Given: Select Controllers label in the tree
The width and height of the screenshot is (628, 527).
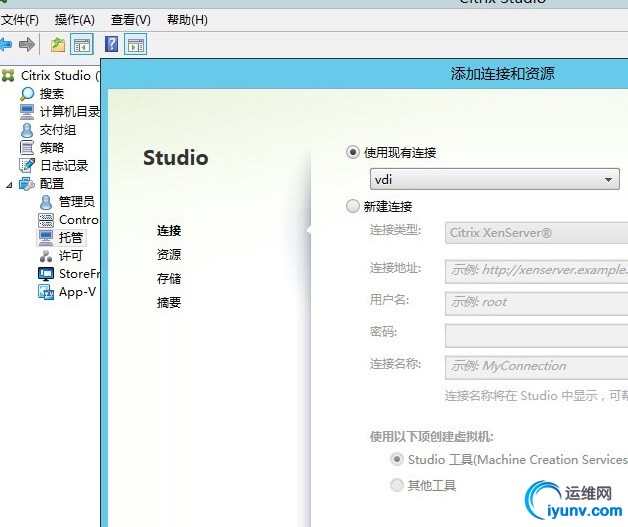Looking at the screenshot, I should point(79,219).
